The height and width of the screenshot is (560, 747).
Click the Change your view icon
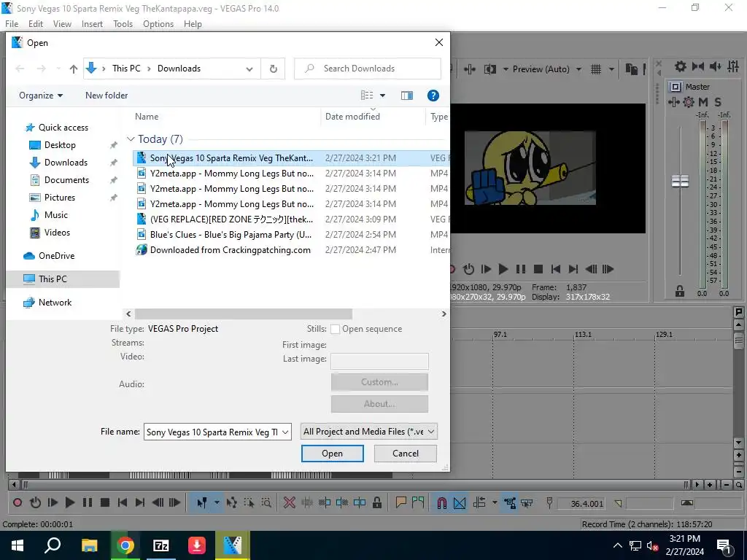(367, 96)
